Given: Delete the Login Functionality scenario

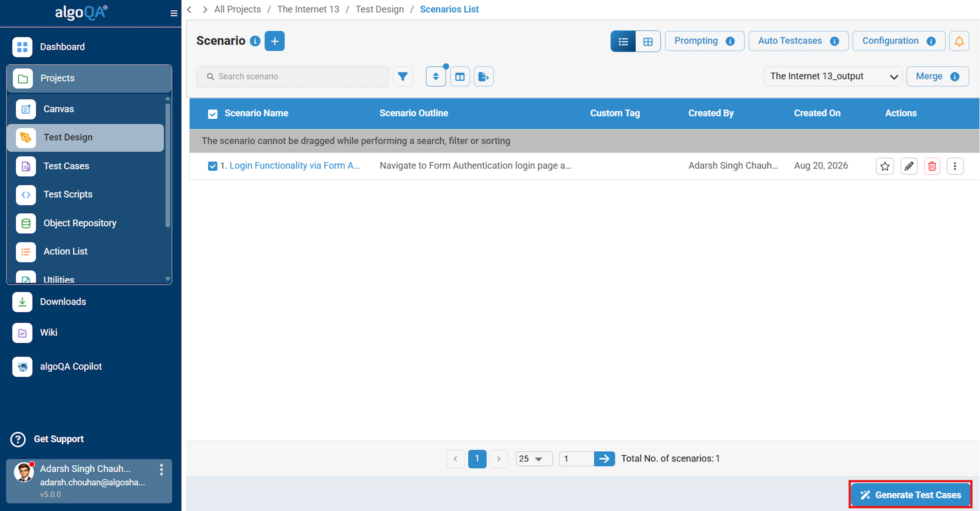Looking at the screenshot, I should coord(932,166).
